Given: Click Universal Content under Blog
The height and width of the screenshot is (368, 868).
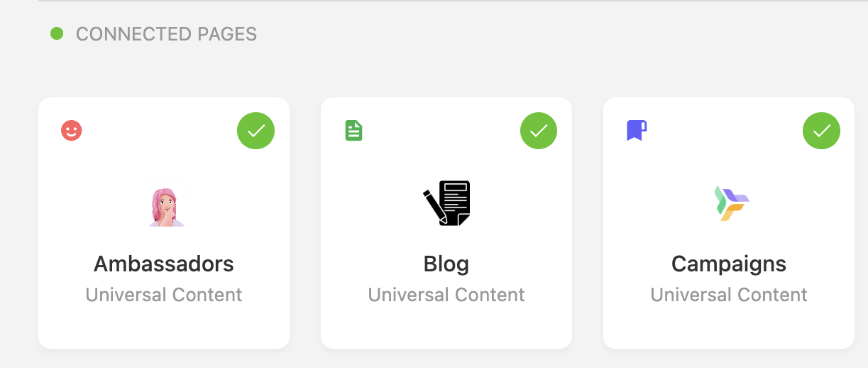Looking at the screenshot, I should coord(446,295).
